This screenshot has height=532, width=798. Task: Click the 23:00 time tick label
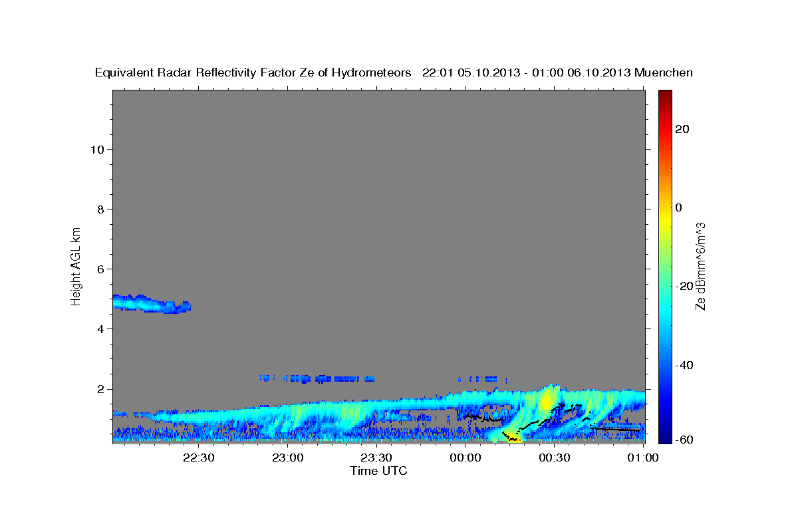(x=287, y=458)
